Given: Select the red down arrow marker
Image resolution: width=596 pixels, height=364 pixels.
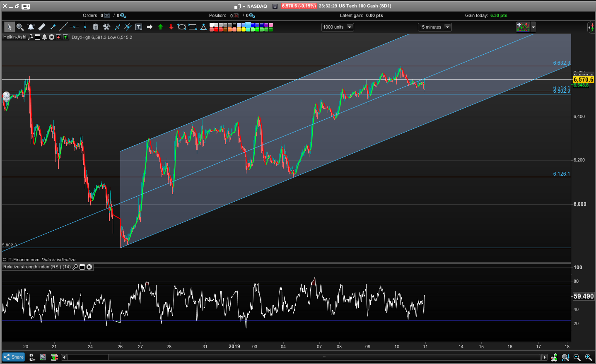Looking at the screenshot, I should pos(171,27).
